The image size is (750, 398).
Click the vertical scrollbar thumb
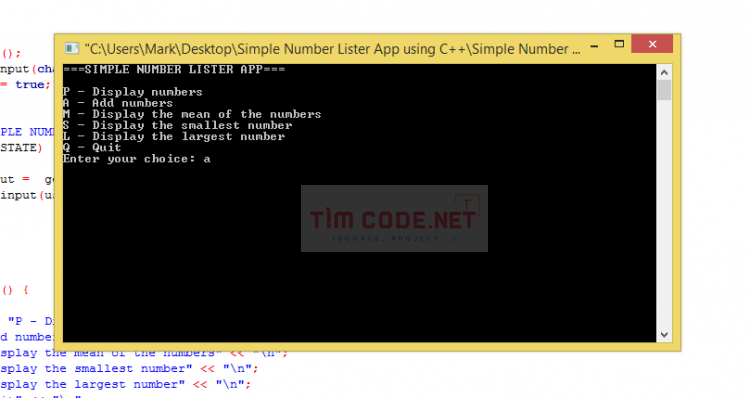coord(664,90)
